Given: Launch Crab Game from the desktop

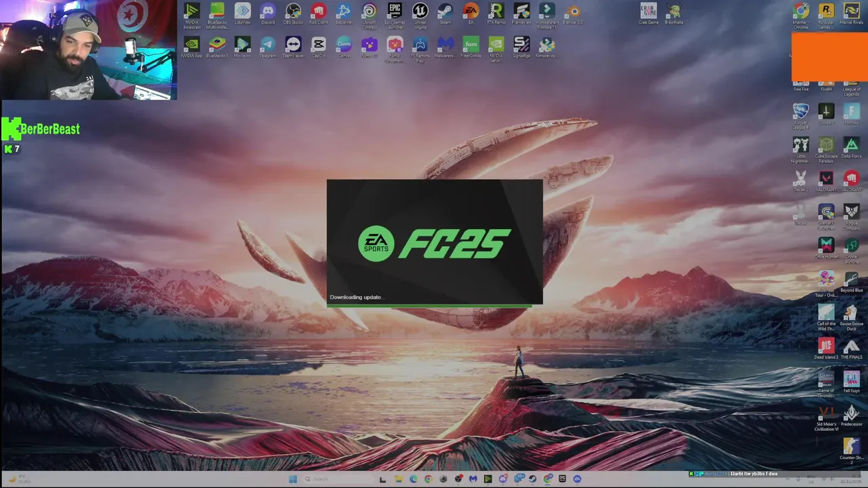Looking at the screenshot, I should pyautogui.click(x=648, y=14).
